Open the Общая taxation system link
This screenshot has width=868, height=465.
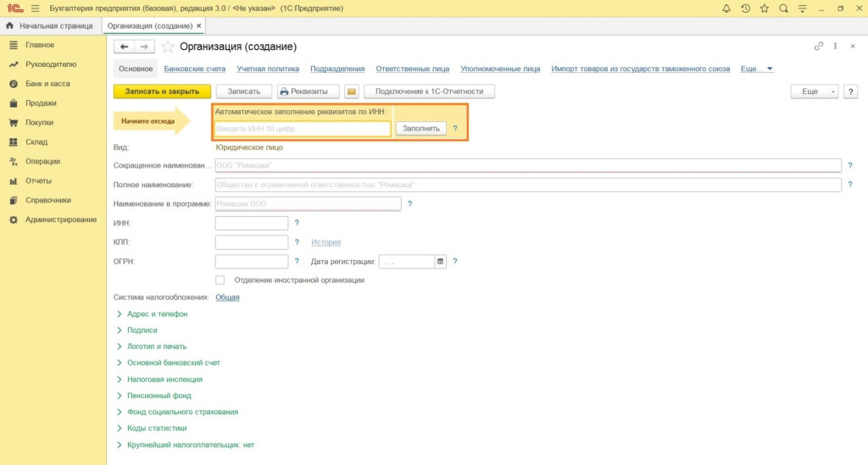coord(227,297)
